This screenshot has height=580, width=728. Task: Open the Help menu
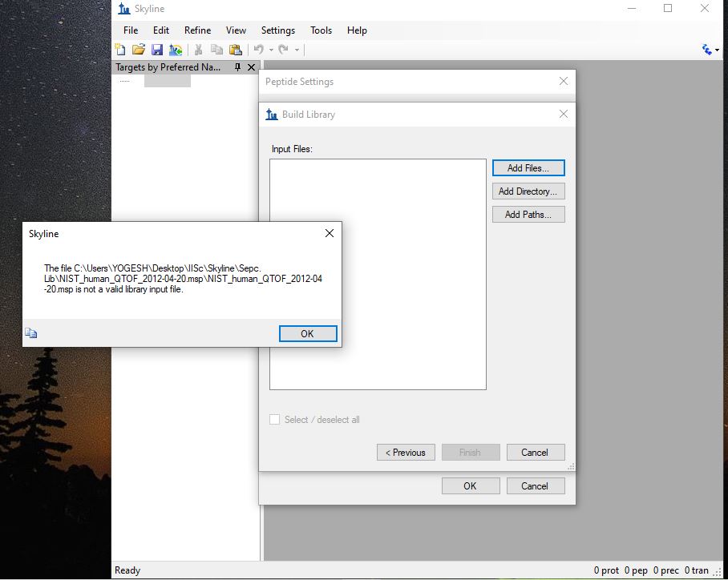click(357, 30)
